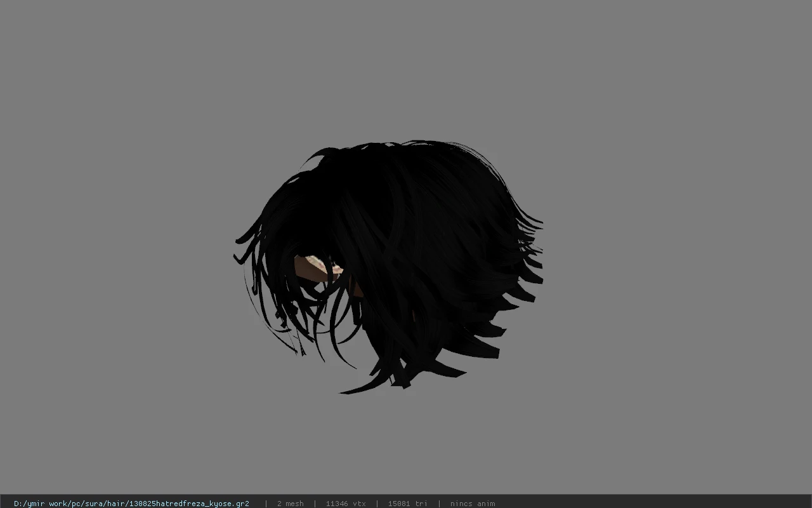812x508 pixels.
Task: Click the separator before 'nincs anim'
Action: coord(439,504)
